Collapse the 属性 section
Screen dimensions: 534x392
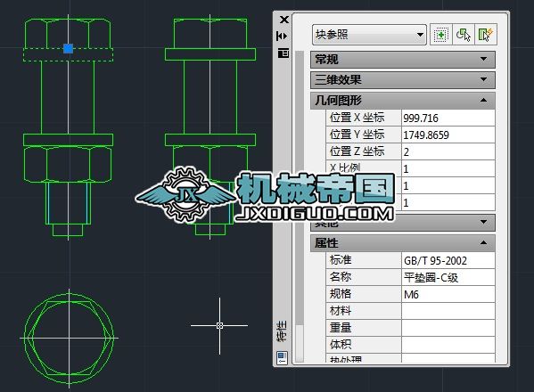[403, 243]
